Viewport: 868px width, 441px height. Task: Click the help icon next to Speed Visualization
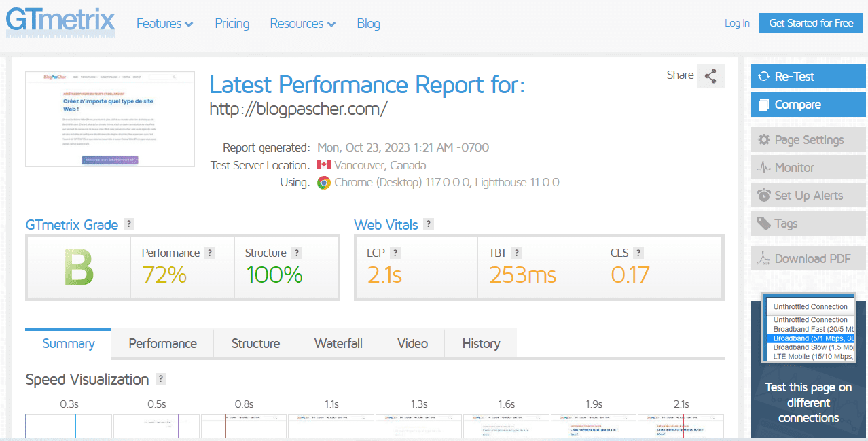[160, 379]
